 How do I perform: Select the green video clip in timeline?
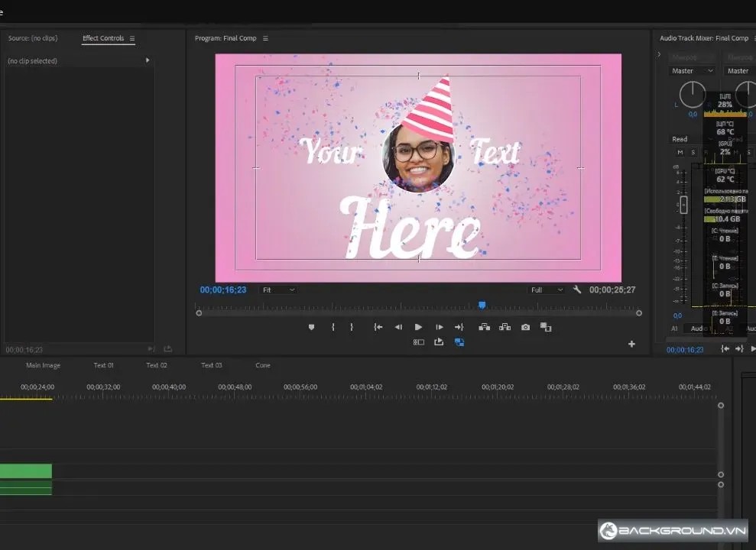click(x=25, y=471)
